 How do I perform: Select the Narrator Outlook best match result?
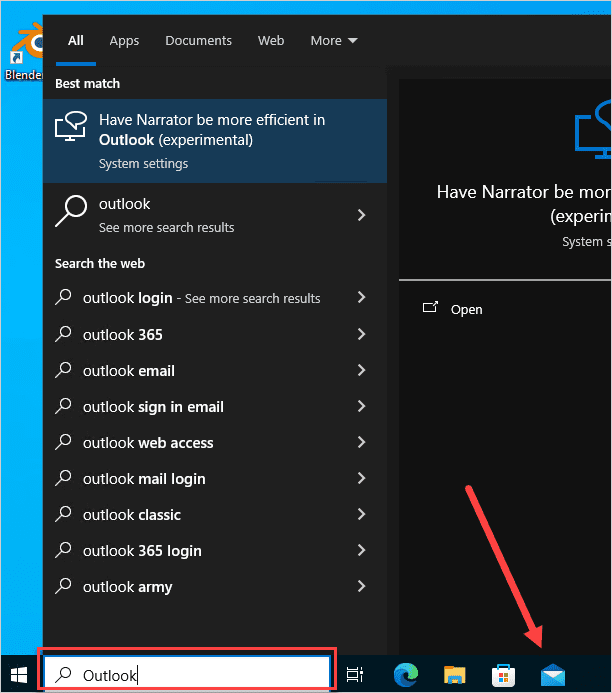215,141
